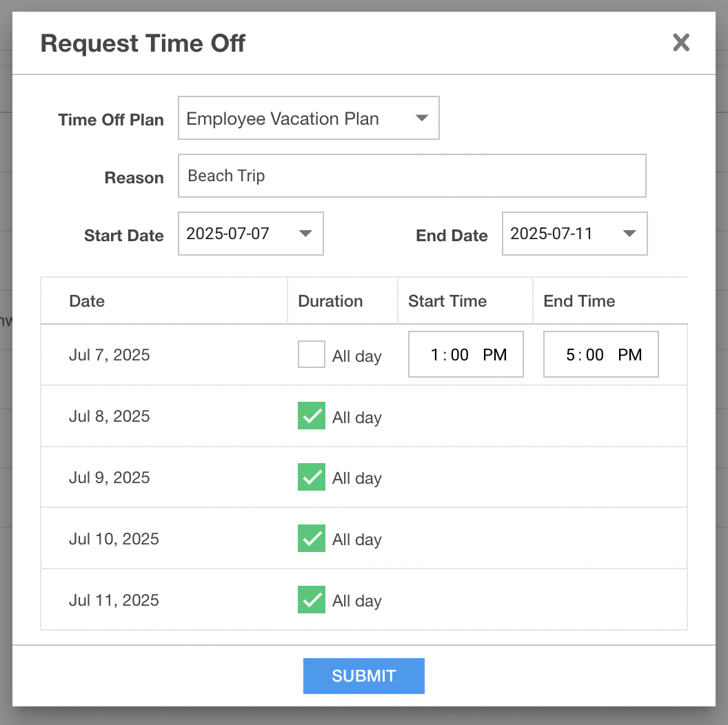This screenshot has width=728, height=725.
Task: Click the PM part of end time
Action: [x=630, y=355]
